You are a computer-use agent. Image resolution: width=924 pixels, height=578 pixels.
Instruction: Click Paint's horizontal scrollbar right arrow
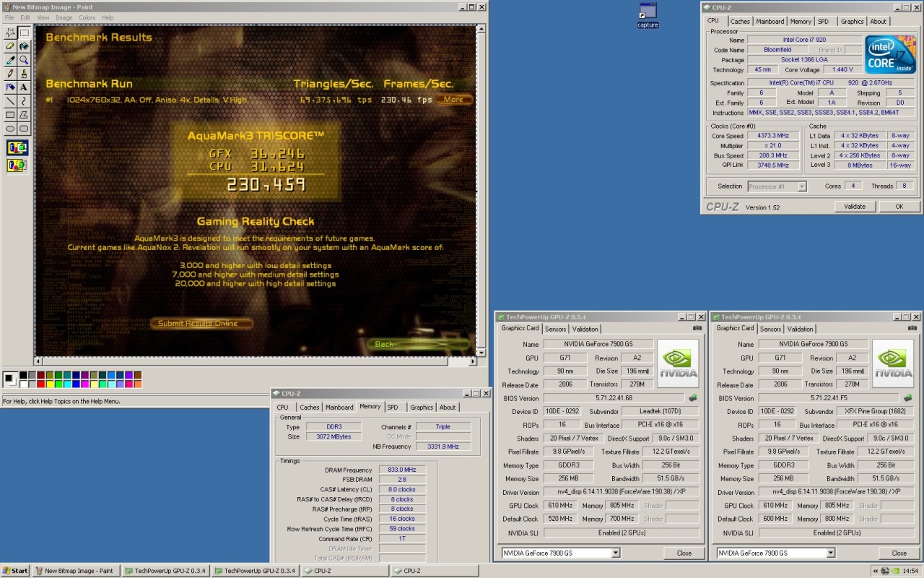pyautogui.click(x=472, y=361)
